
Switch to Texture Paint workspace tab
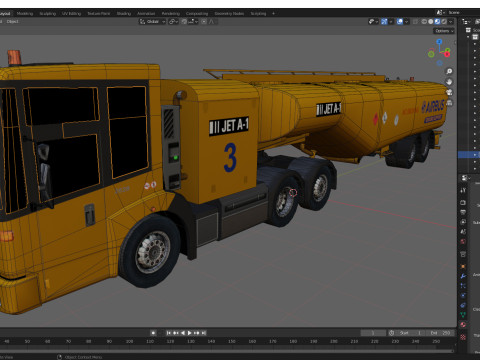[x=99, y=13]
